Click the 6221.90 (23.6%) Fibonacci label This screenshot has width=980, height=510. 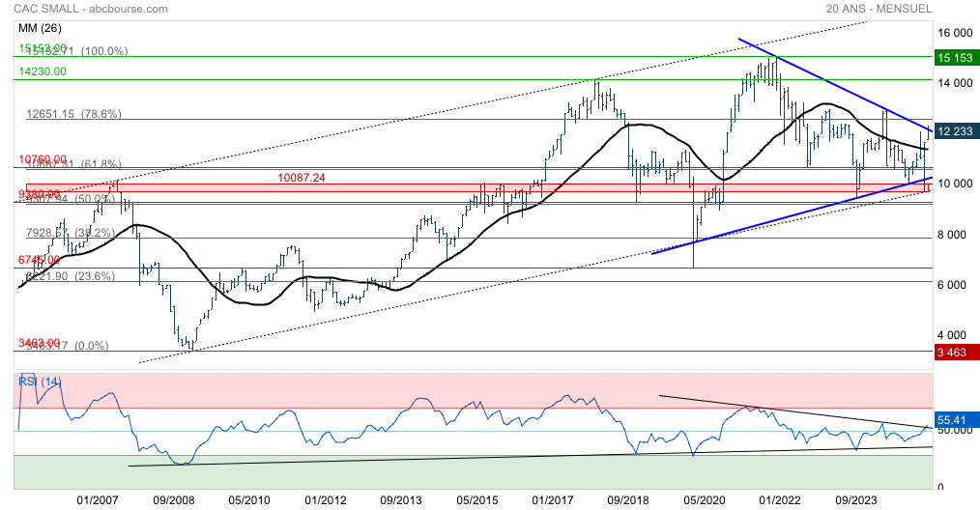(71, 276)
